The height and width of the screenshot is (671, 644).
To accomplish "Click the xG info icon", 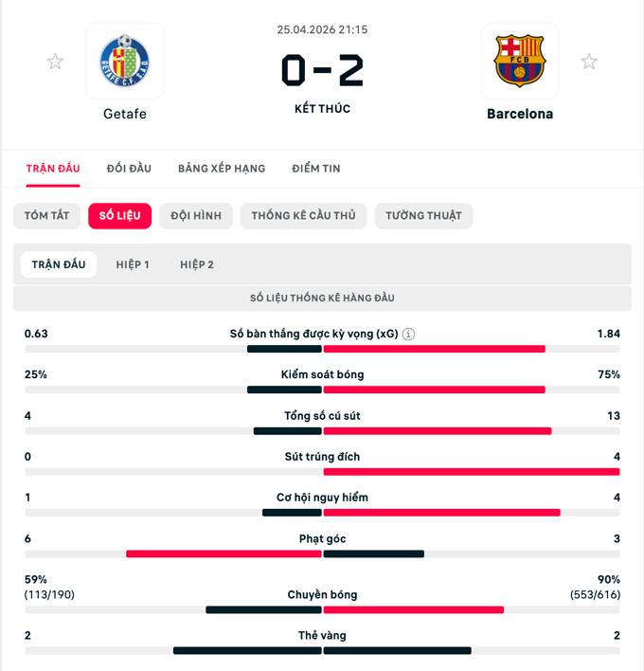I will pos(409,335).
